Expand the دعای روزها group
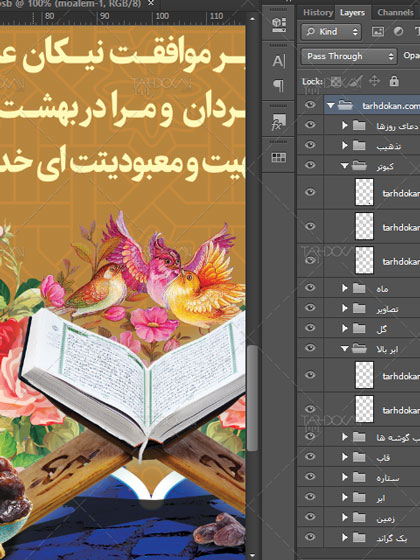 pyautogui.click(x=345, y=125)
